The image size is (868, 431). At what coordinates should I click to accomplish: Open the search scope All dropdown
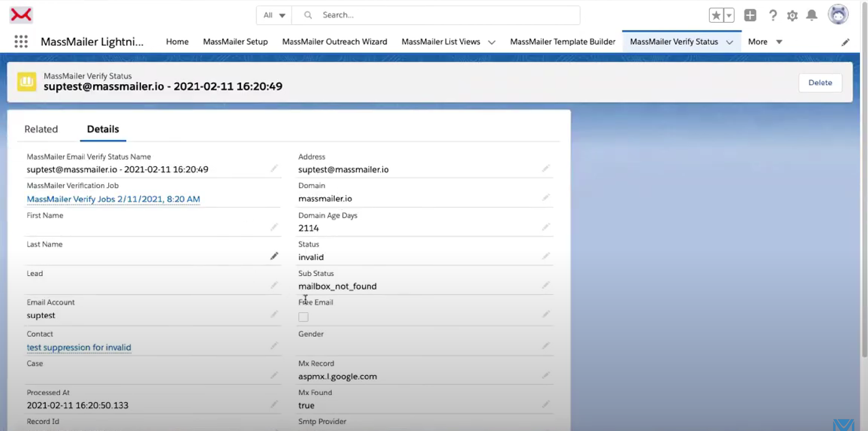[x=274, y=15]
